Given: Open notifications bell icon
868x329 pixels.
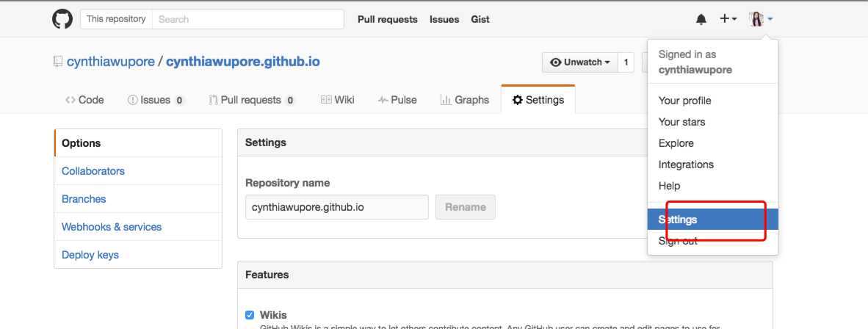Looking at the screenshot, I should pos(701,19).
